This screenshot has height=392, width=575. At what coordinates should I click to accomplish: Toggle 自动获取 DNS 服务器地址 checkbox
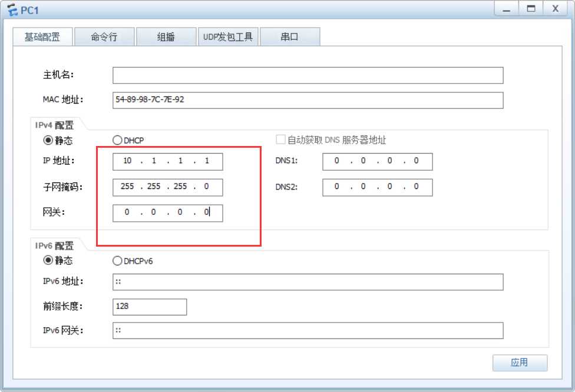coord(280,139)
